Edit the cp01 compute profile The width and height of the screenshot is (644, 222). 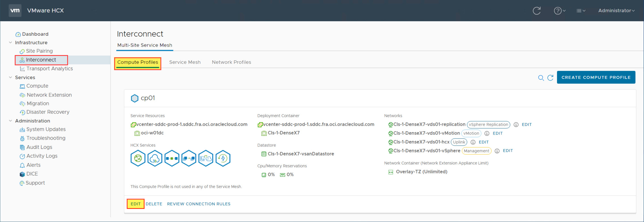click(x=135, y=204)
